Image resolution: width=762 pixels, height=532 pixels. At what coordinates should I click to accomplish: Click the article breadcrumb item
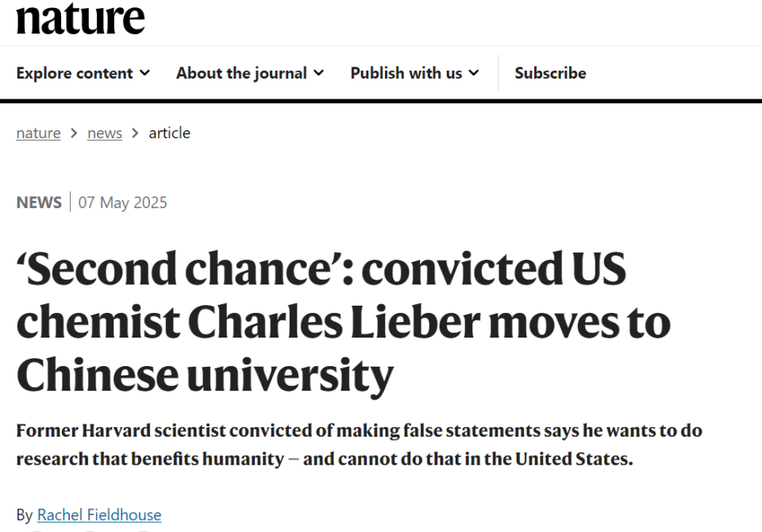click(x=170, y=133)
